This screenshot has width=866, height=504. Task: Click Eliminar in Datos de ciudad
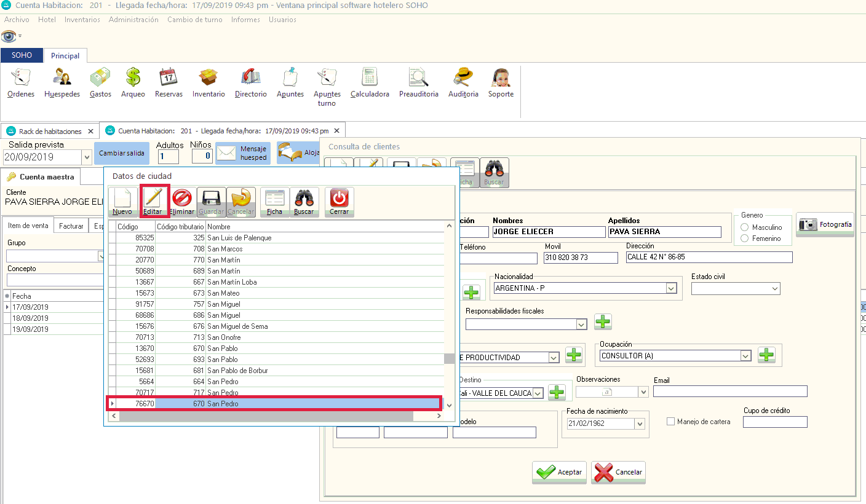(182, 202)
